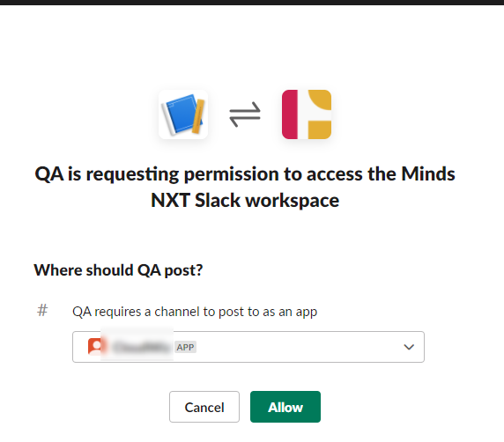Click the "Where should QA post?" heading
This screenshot has width=504, height=442.
point(118,269)
